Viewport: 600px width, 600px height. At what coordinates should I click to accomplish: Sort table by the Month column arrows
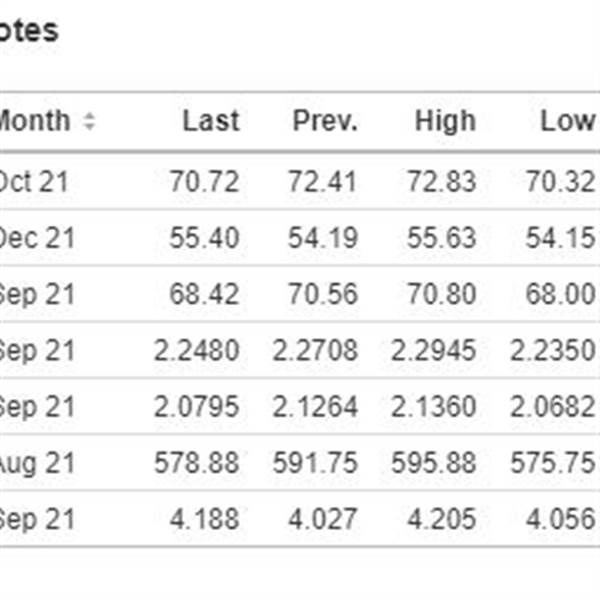[x=89, y=121]
